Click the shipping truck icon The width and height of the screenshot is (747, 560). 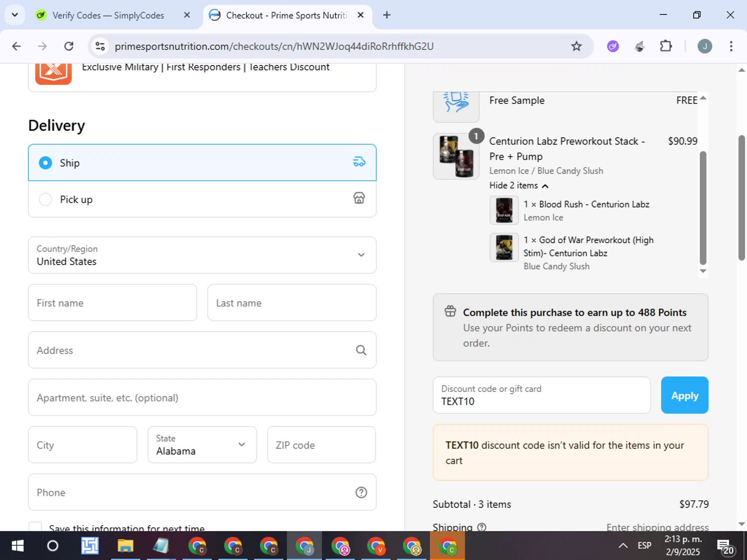[359, 162]
